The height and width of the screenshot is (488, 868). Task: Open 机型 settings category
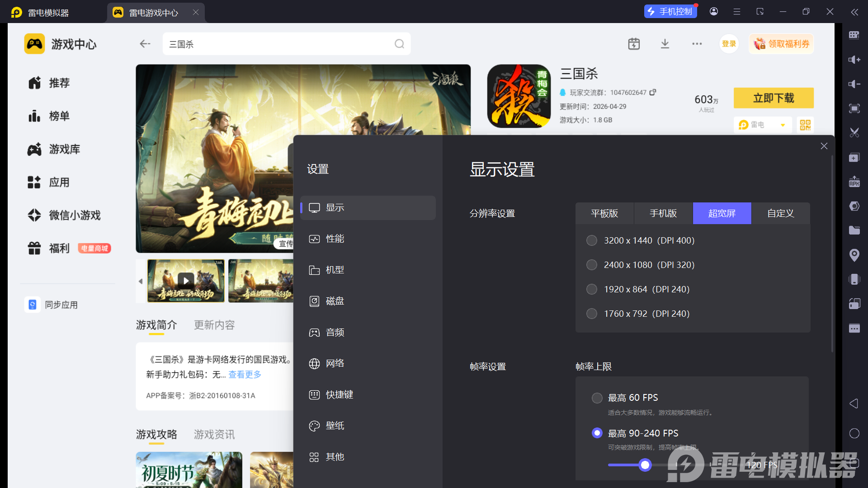[x=368, y=270]
